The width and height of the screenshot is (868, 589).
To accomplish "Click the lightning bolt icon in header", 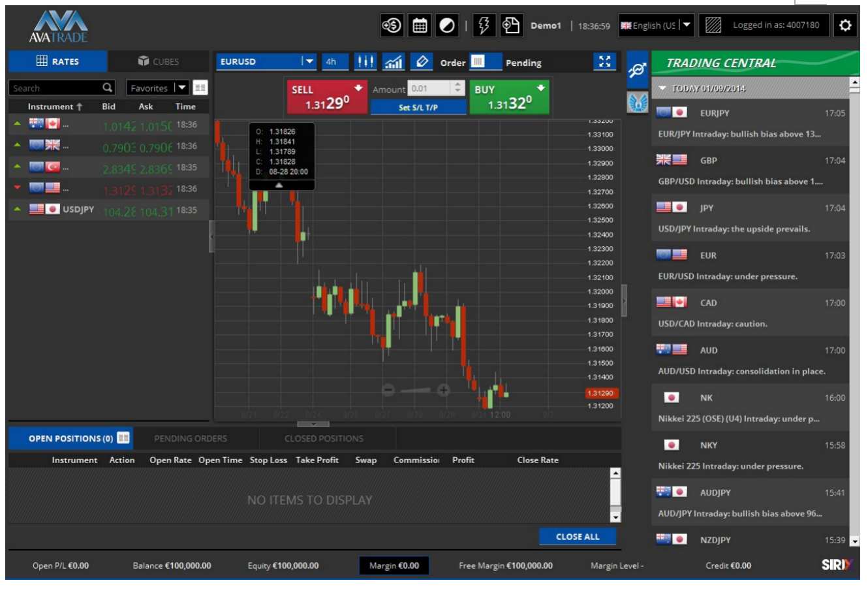I will tap(484, 25).
